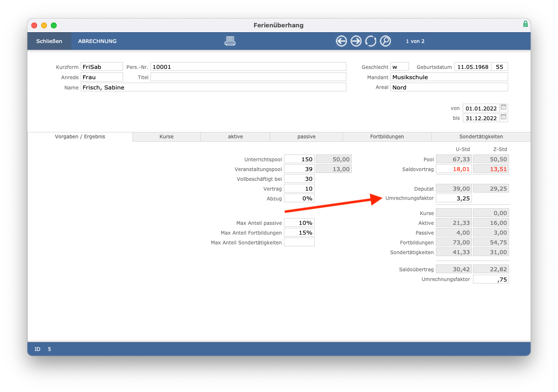Open the search magnifier icon
This screenshot has height=392, width=558.
(386, 41)
